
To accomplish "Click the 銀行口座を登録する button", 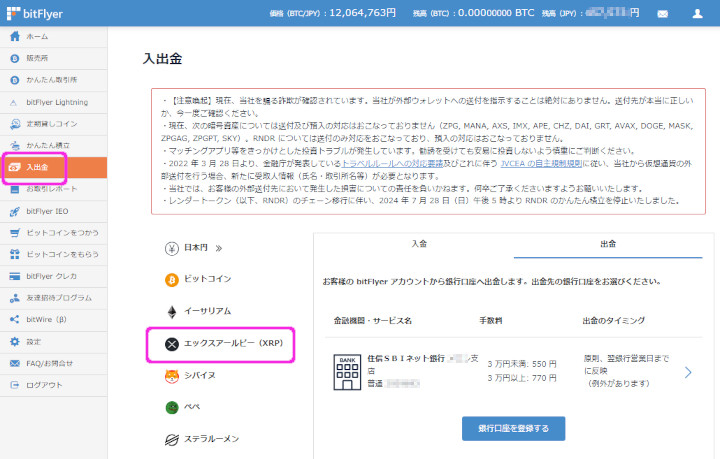I will pyautogui.click(x=513, y=428).
